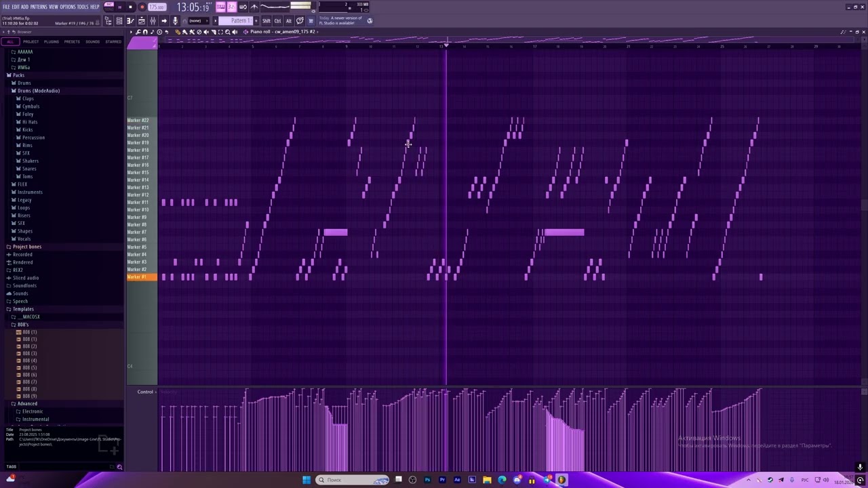Select the highlighted Marker #1 row
The image size is (868, 488).
point(142,277)
